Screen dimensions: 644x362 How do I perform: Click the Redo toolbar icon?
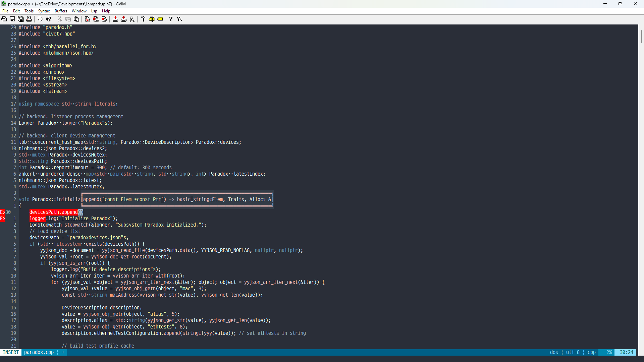click(49, 19)
